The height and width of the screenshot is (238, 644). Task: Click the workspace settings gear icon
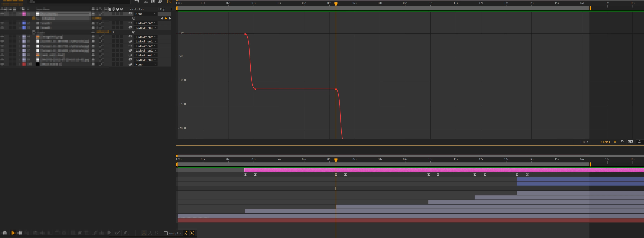pos(630,142)
